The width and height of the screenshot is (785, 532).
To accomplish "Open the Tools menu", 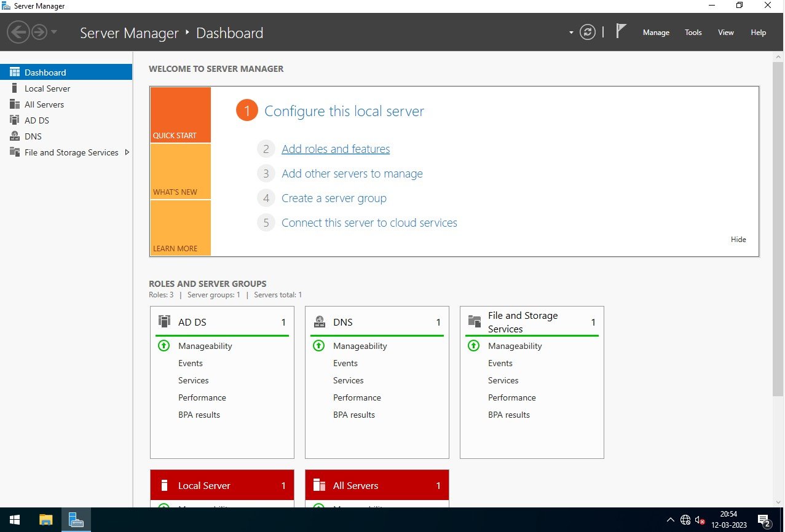I will [693, 33].
